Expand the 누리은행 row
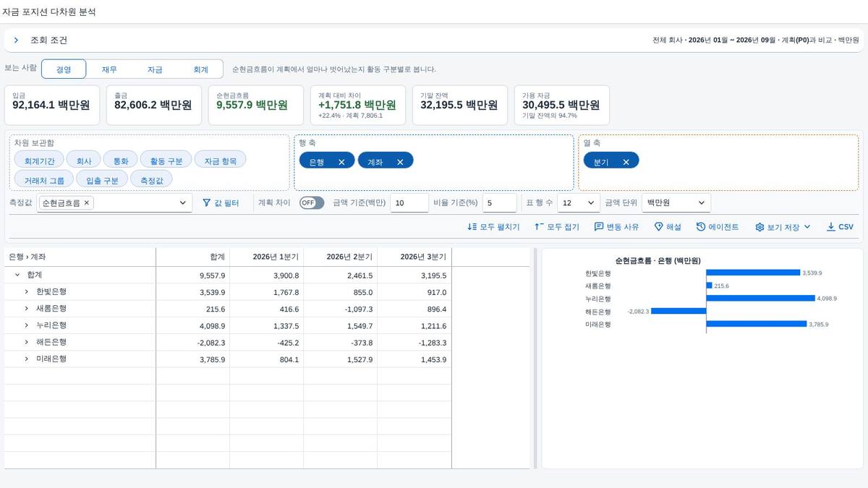The height and width of the screenshot is (488, 868). click(x=27, y=325)
